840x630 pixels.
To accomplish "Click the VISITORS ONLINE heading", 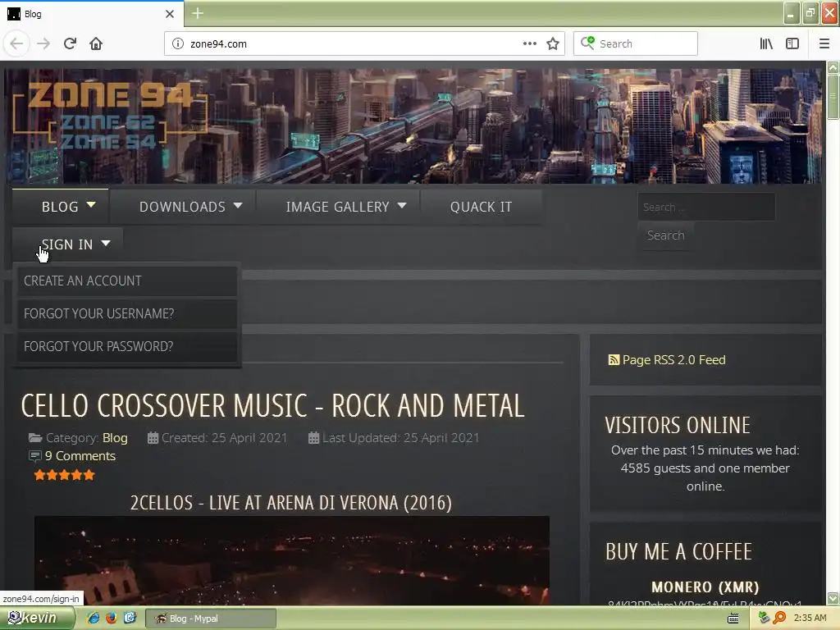I will (x=678, y=426).
